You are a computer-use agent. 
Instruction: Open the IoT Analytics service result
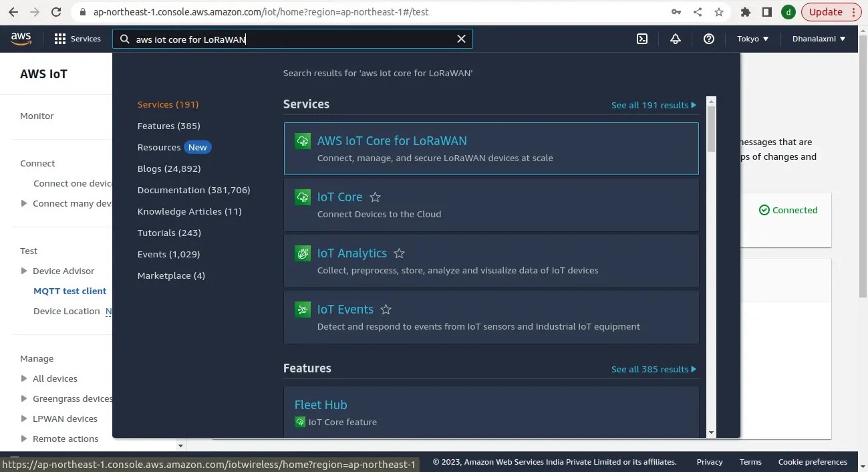coord(491,261)
